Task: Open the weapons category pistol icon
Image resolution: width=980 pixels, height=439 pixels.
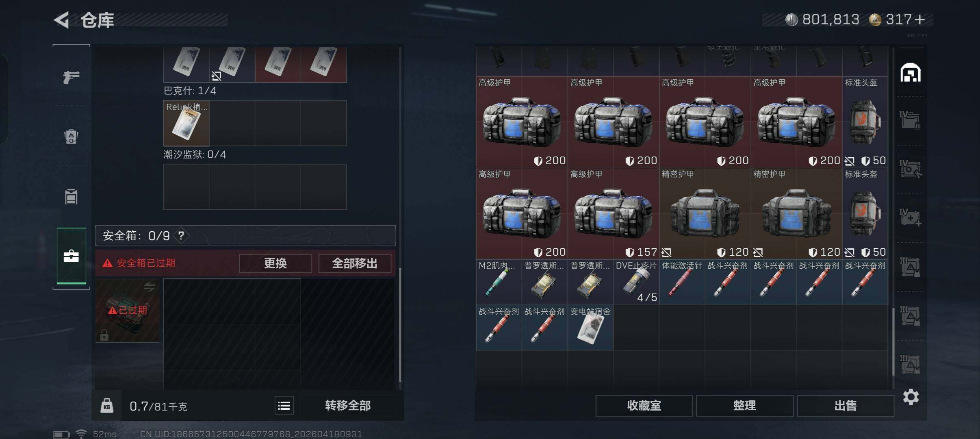Action: tap(71, 76)
